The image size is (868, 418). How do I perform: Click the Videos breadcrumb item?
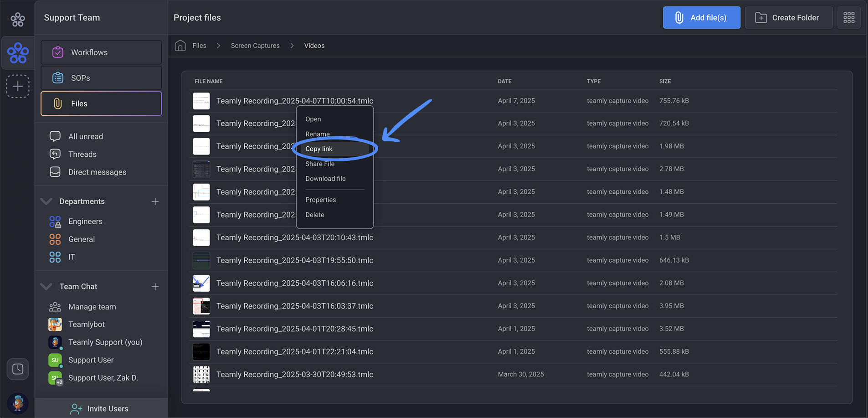pyautogui.click(x=314, y=46)
